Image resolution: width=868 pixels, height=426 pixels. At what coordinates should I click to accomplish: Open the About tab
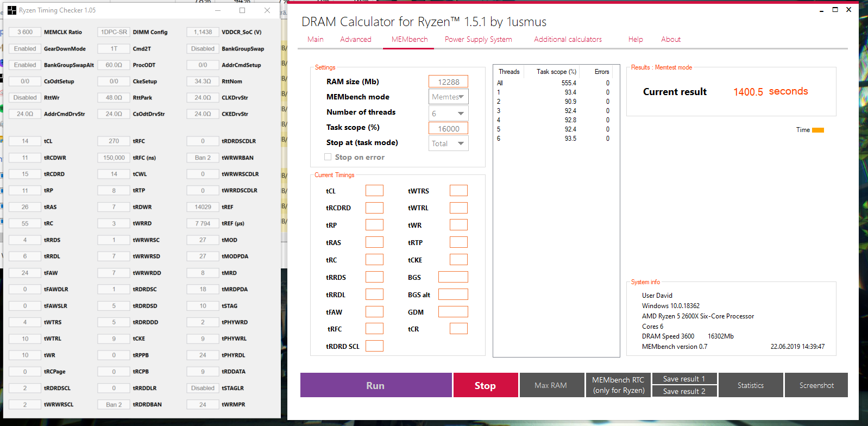(671, 39)
